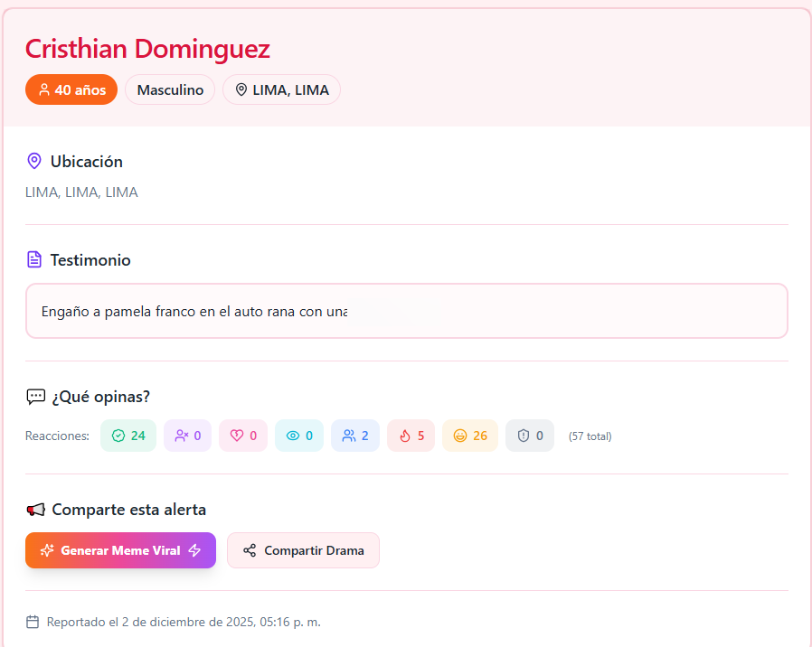Click the blue people reaction with 2
The height and width of the screenshot is (647, 812).
(355, 436)
